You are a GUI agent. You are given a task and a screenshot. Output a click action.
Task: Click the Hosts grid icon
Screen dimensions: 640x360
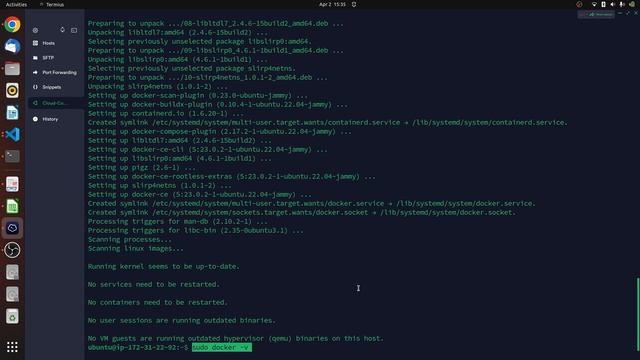(36, 43)
